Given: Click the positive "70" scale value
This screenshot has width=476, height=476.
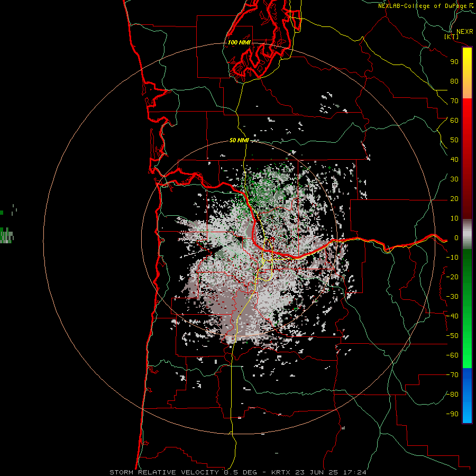Looking at the screenshot, I should pyautogui.click(x=454, y=101).
